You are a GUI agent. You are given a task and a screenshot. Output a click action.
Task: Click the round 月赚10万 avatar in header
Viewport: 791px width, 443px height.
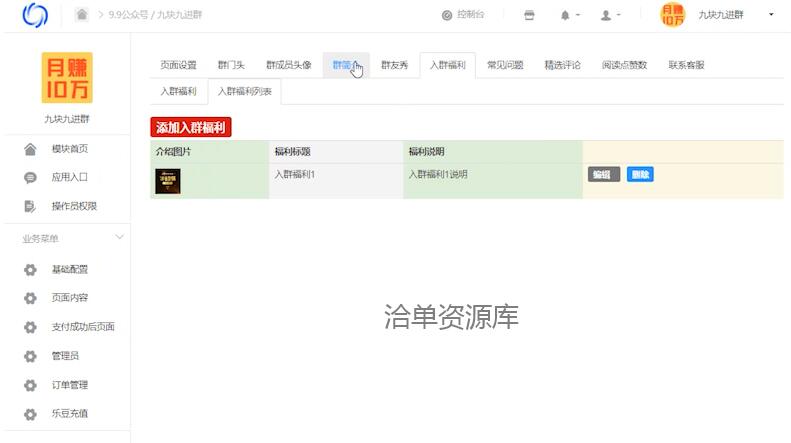[672, 15]
